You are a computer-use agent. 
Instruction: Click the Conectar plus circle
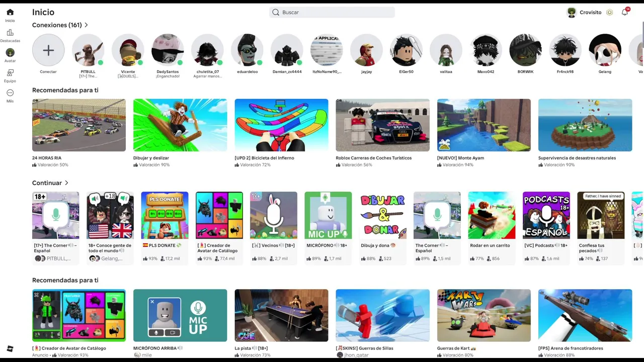pos(48,50)
